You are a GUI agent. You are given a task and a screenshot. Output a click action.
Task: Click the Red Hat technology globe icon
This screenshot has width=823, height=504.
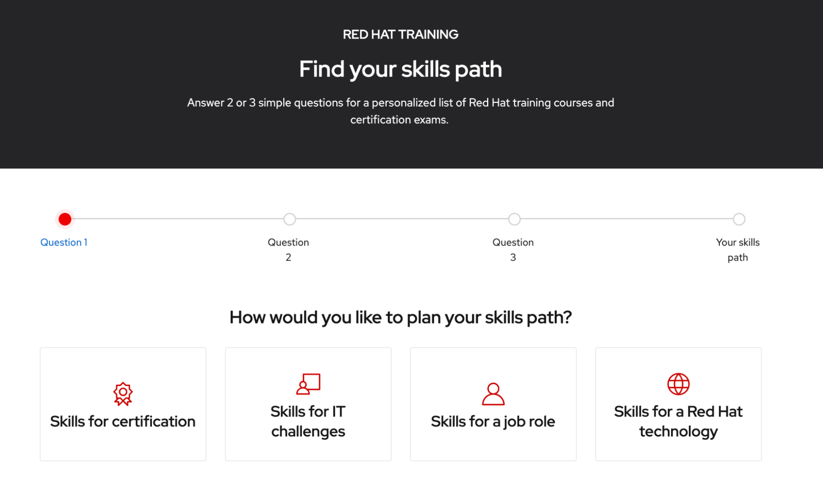(678, 384)
